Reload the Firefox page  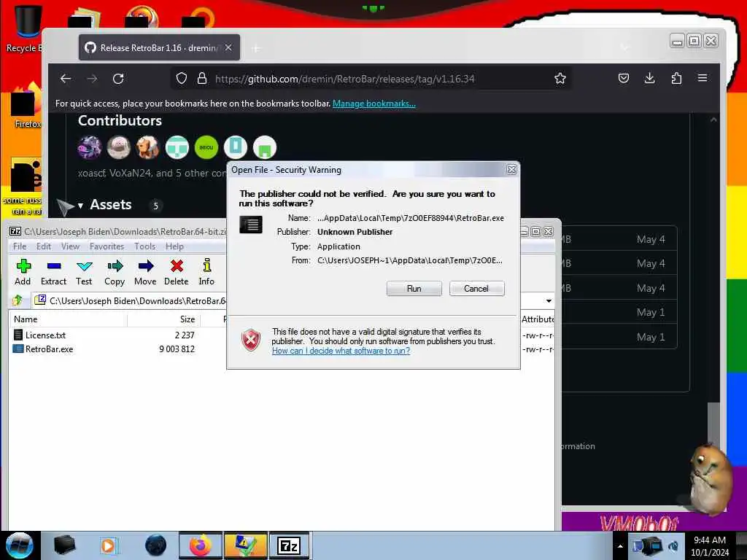[x=118, y=79]
